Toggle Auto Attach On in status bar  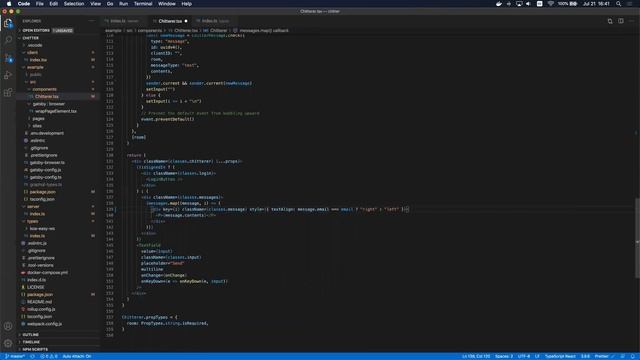click(77, 356)
